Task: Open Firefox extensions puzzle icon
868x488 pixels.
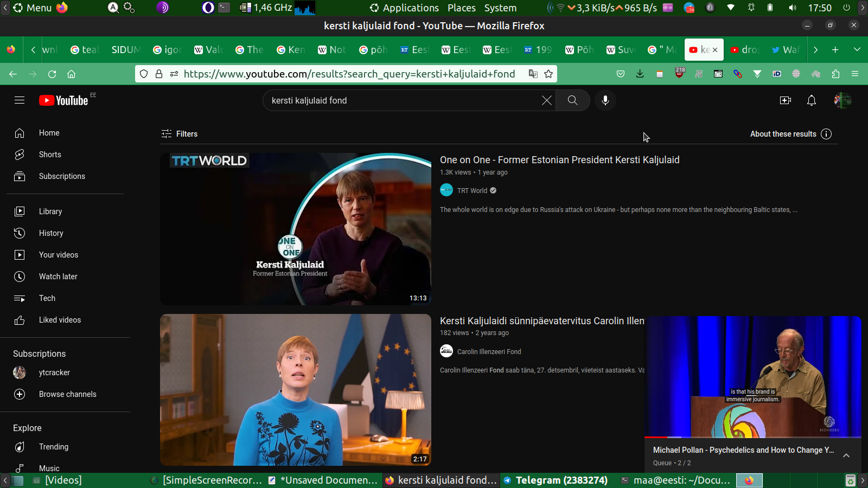Action: (x=835, y=74)
